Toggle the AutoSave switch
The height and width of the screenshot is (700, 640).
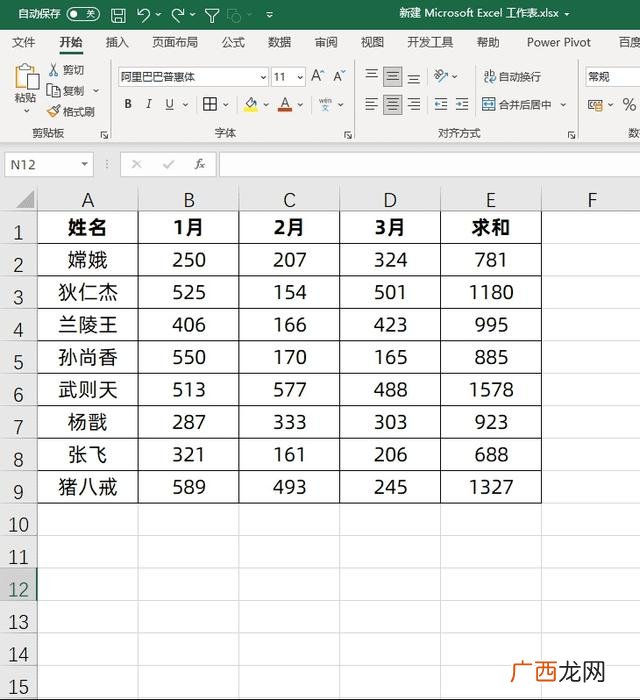(x=83, y=14)
